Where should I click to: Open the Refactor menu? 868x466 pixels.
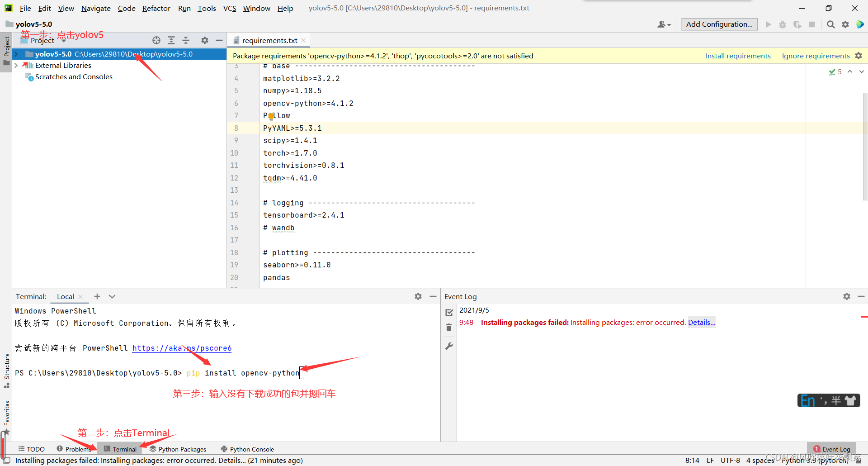click(156, 8)
